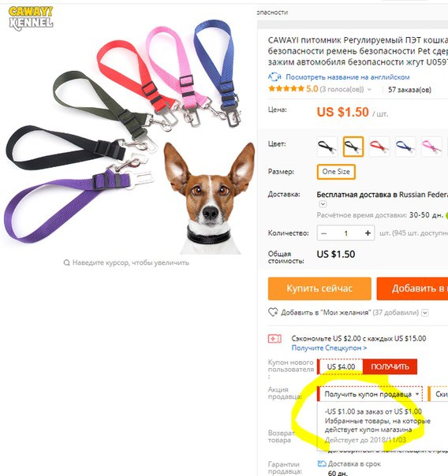Click the CAWAYI Kennel logo

(x=31, y=18)
